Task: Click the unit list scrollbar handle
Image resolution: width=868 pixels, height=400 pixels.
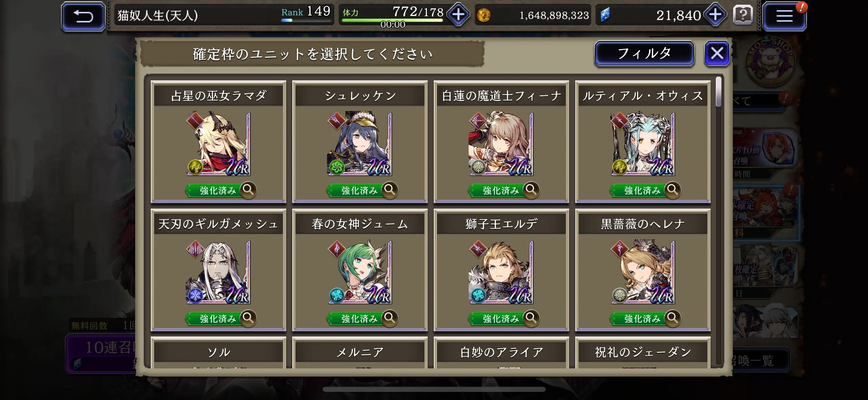Action: point(718,92)
